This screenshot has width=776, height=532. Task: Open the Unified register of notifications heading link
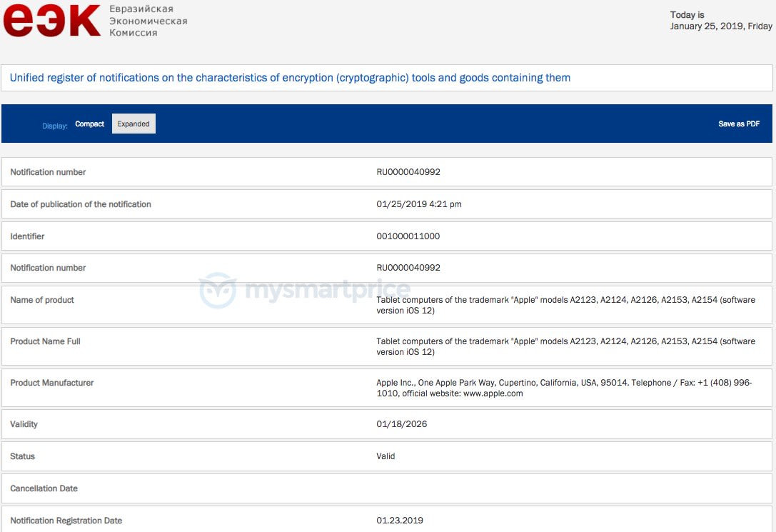click(x=288, y=78)
